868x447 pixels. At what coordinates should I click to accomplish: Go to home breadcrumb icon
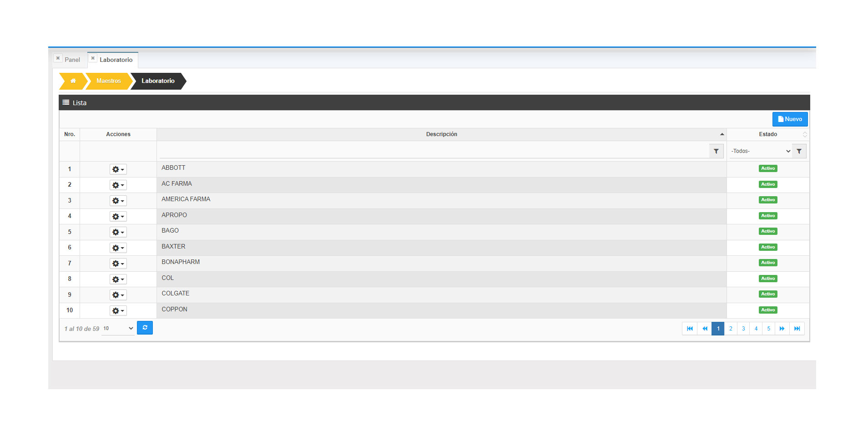(x=73, y=81)
